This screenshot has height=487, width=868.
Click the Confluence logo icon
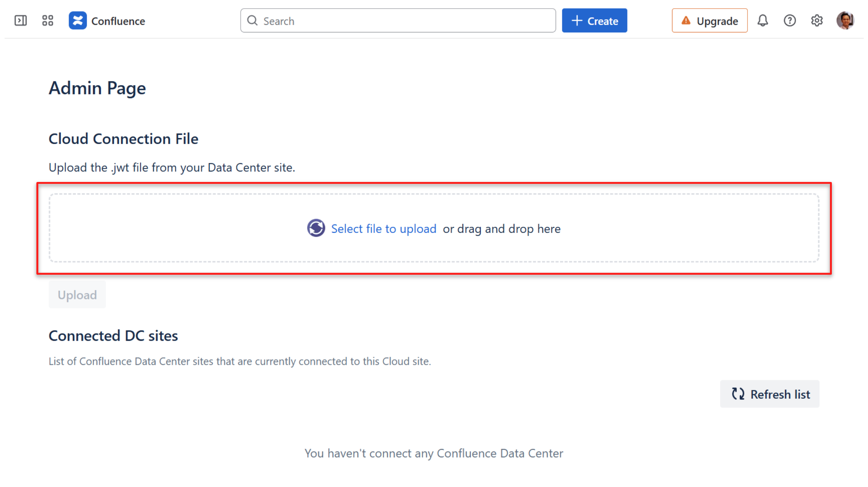coord(77,21)
